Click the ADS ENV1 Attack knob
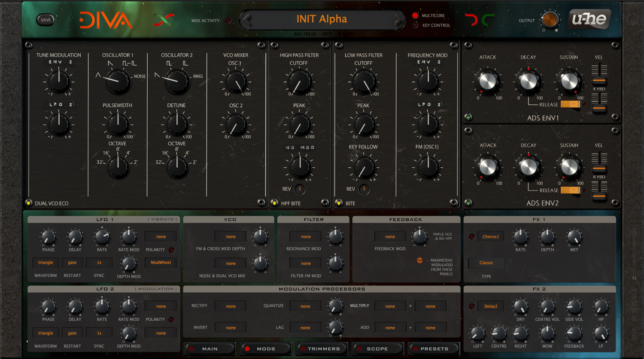 tap(487, 81)
